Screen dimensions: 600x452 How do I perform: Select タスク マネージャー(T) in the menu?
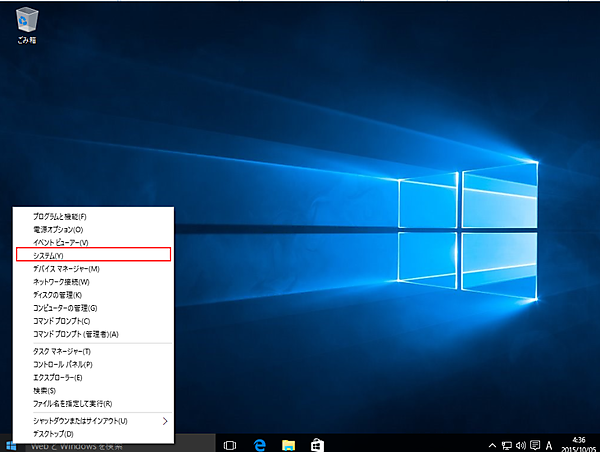pos(93,351)
